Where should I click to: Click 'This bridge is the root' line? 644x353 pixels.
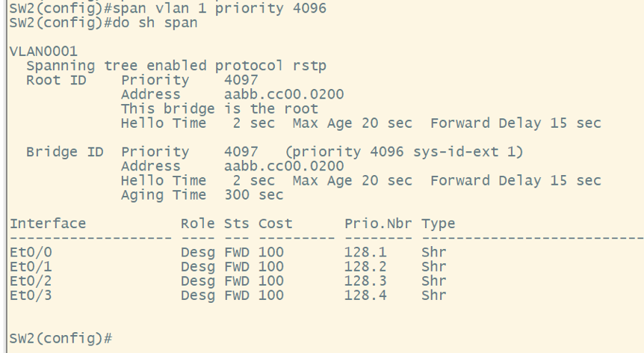[x=219, y=109]
